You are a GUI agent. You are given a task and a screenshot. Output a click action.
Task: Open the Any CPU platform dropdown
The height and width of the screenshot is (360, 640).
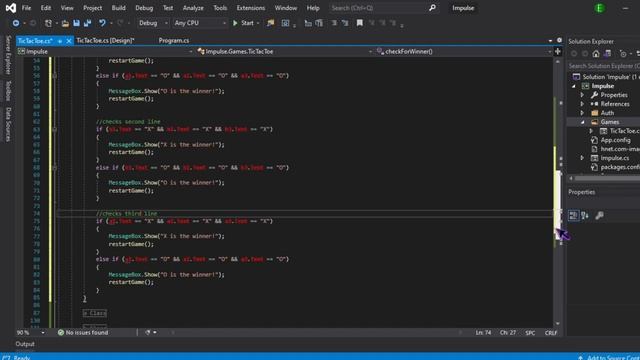(x=199, y=23)
